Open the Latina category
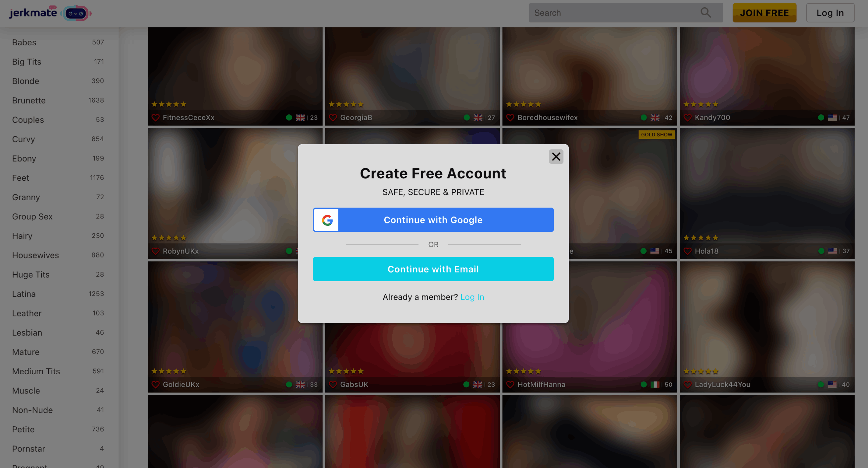 pos(24,294)
